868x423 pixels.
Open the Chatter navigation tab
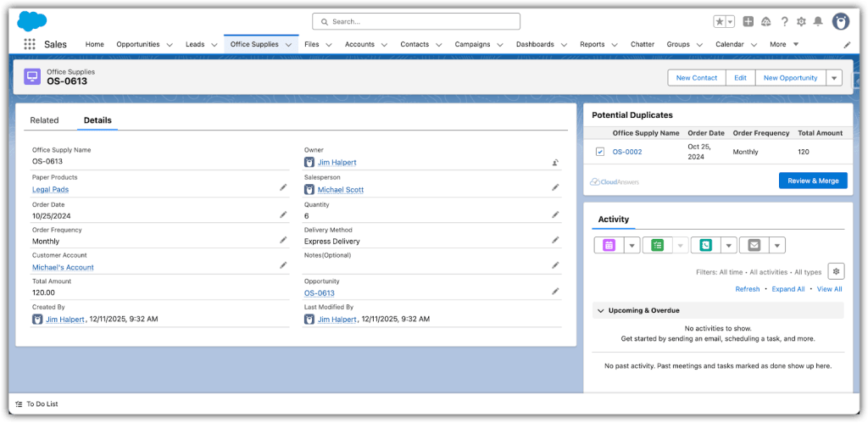(x=642, y=44)
